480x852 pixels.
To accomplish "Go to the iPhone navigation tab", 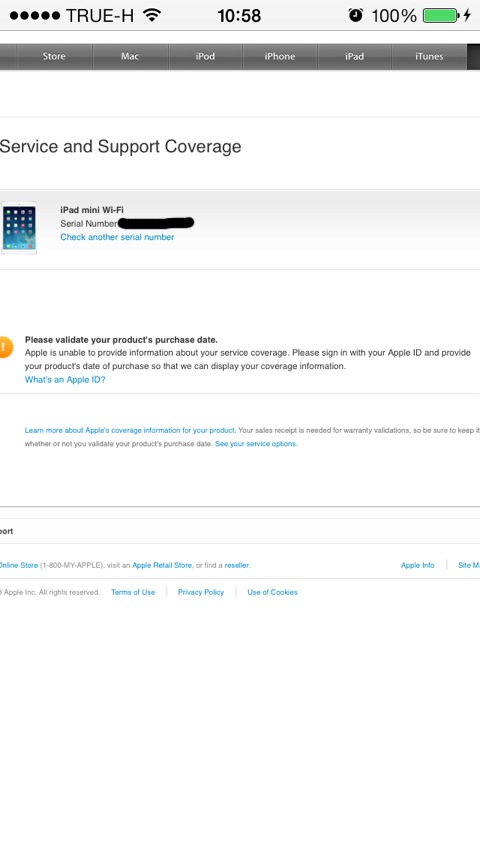I will pyautogui.click(x=280, y=57).
